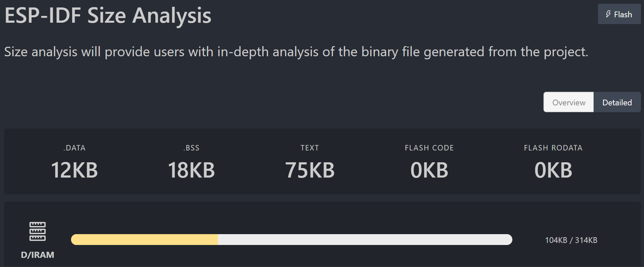644x267 pixels.
Task: Click the lightning bolt icon on the Flash button
Action: (x=608, y=14)
